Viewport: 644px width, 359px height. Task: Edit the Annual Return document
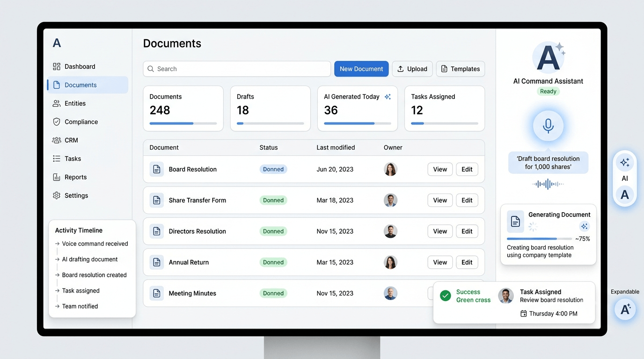click(x=467, y=262)
